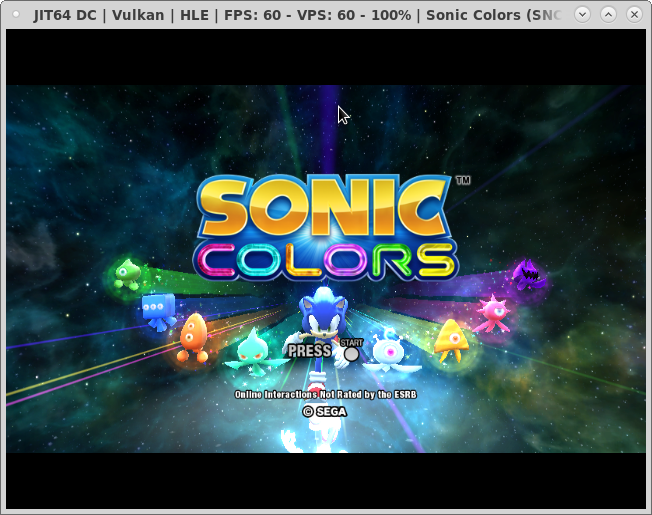Click the © SEGA copyright text
The image size is (652, 515).
click(x=325, y=412)
